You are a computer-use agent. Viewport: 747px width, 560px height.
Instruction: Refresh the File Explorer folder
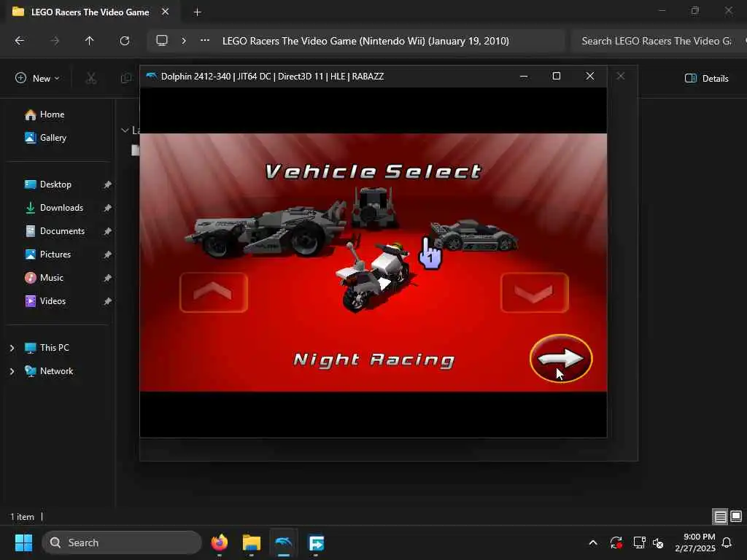point(125,41)
